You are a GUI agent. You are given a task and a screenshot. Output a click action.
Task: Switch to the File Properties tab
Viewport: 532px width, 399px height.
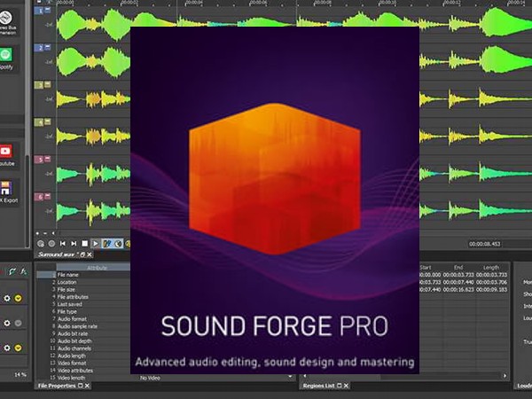57,386
